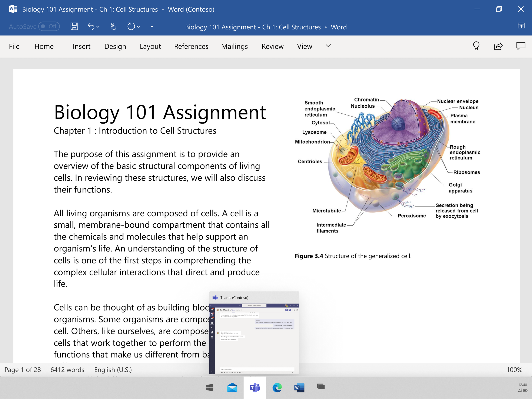
Task: Open Microsoft Edge from the taskbar
Action: [x=277, y=388]
